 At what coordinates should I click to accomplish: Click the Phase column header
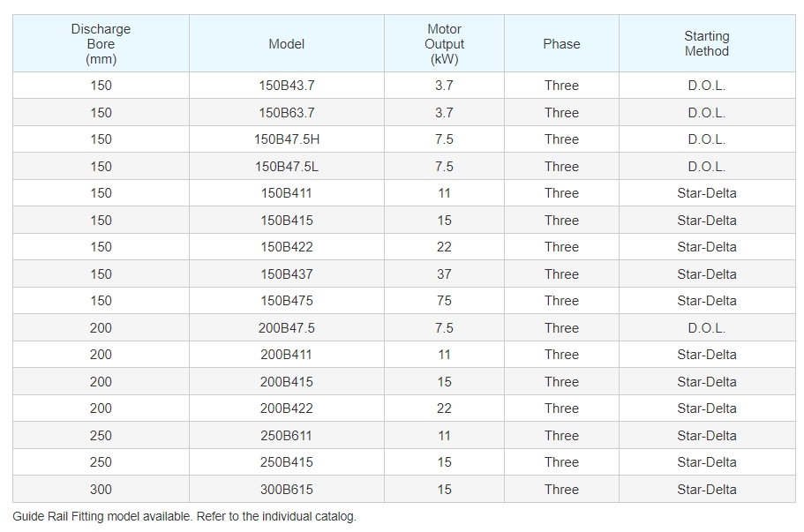pyautogui.click(x=561, y=43)
